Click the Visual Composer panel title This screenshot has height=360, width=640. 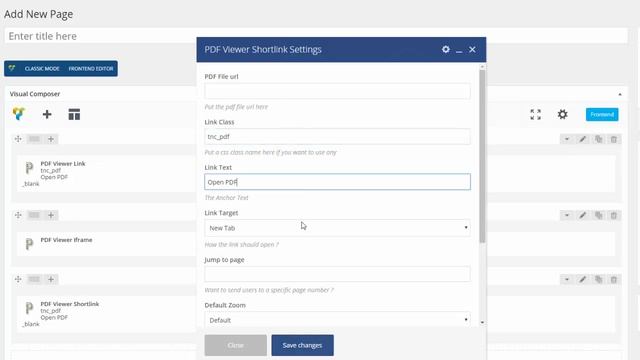35,94
